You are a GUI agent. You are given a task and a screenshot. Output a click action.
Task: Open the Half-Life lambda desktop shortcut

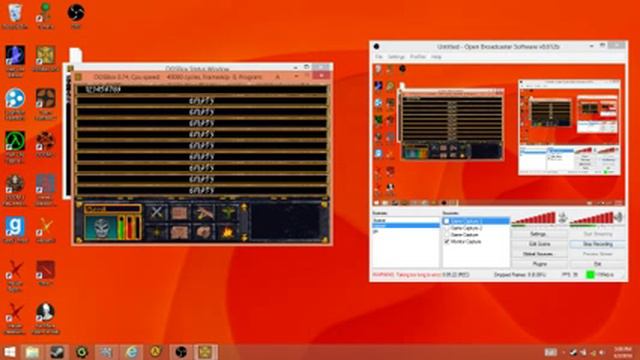point(15,147)
